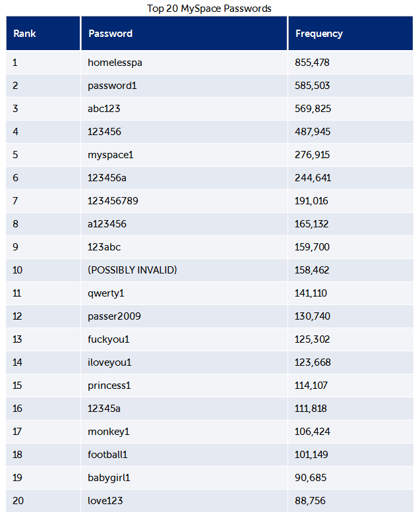Viewport: 420px width, 518px height.
Task: Select the 'homelesspa' password cell
Action: [x=115, y=63]
